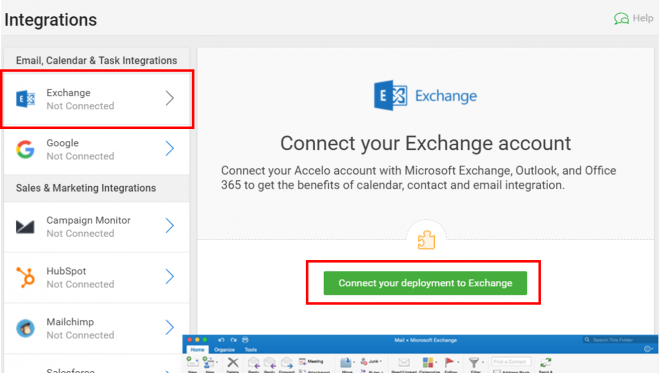
Task: Expand the Mailchimp row chevron
Action: pos(169,327)
